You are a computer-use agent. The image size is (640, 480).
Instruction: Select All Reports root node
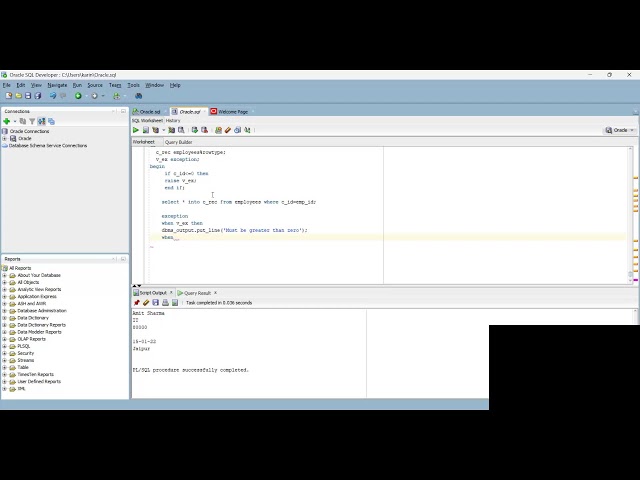[x=20, y=268]
